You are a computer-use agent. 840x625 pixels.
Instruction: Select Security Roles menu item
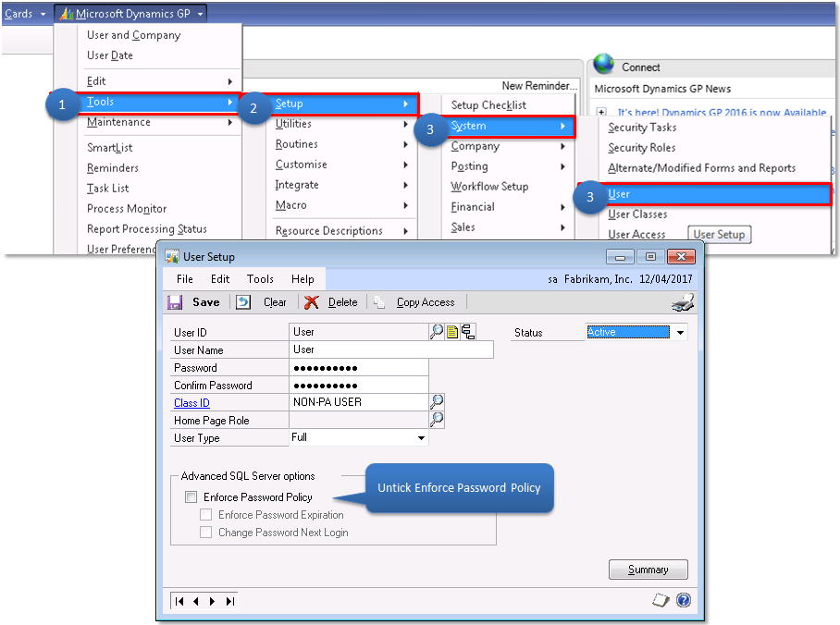click(x=642, y=148)
